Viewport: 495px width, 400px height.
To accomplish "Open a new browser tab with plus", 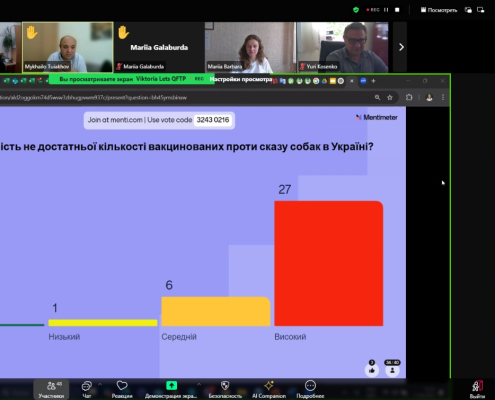I will (373, 81).
